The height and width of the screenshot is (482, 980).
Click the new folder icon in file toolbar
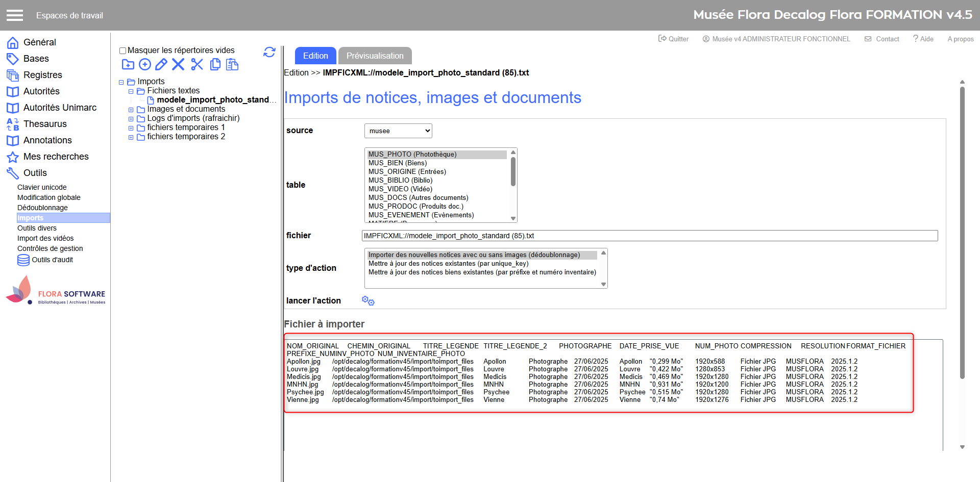tap(128, 64)
